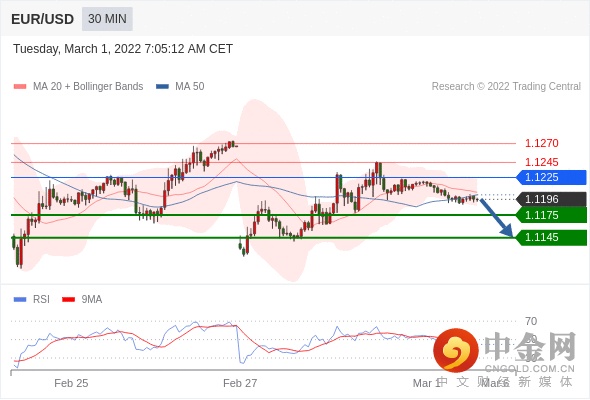The image size is (590, 400).
Task: Click the 9MA legend swatch
Action: pyautogui.click(x=68, y=300)
